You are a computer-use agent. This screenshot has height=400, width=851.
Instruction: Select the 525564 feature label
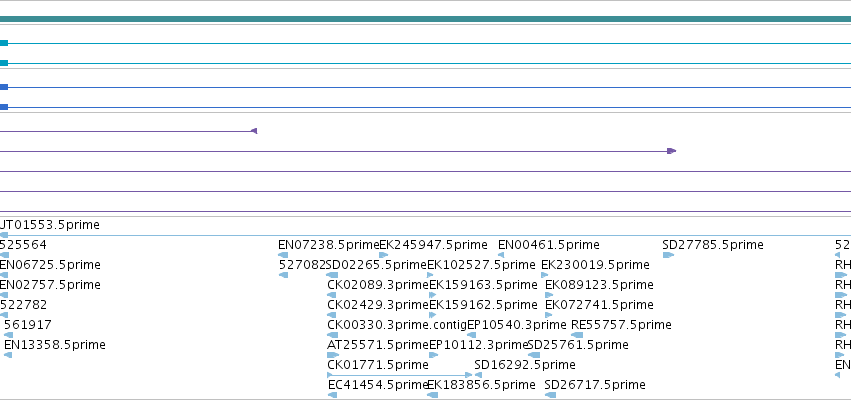click(x=23, y=245)
